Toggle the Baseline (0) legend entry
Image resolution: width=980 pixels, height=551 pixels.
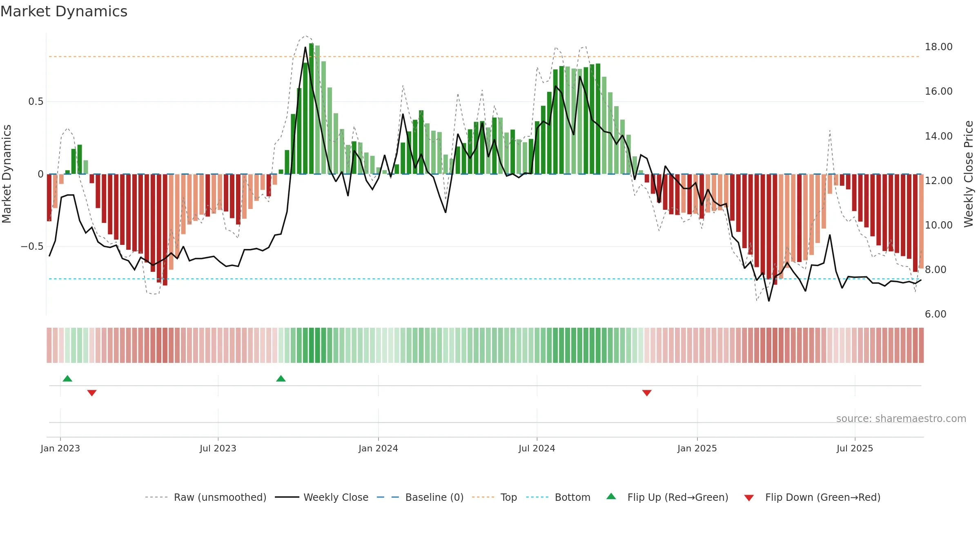(x=420, y=497)
